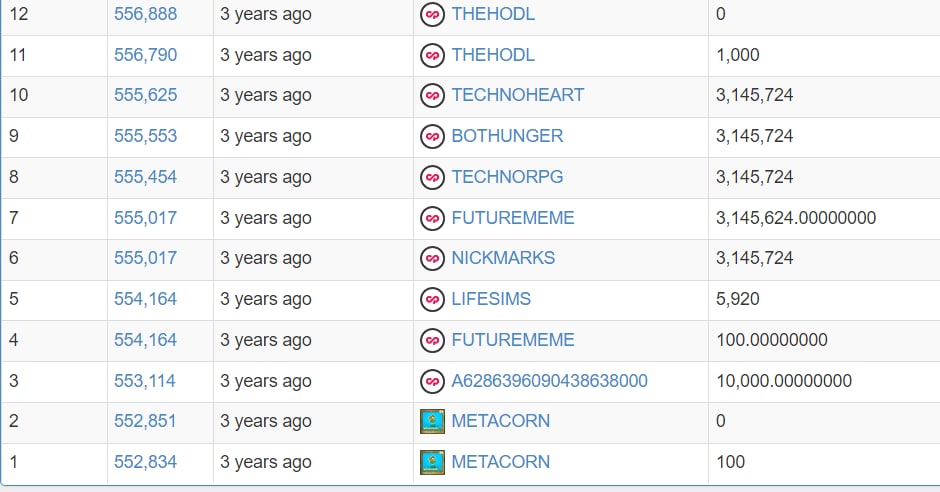Open block 552,834 link

pos(146,461)
